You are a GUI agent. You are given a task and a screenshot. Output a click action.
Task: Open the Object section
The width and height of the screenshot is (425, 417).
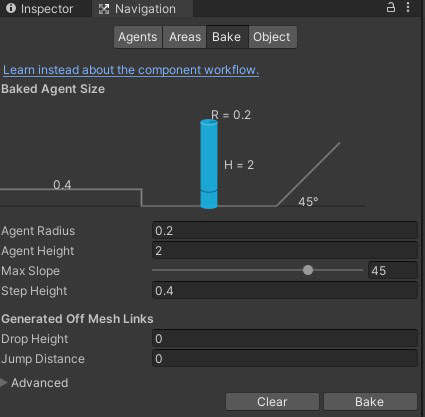tap(272, 37)
